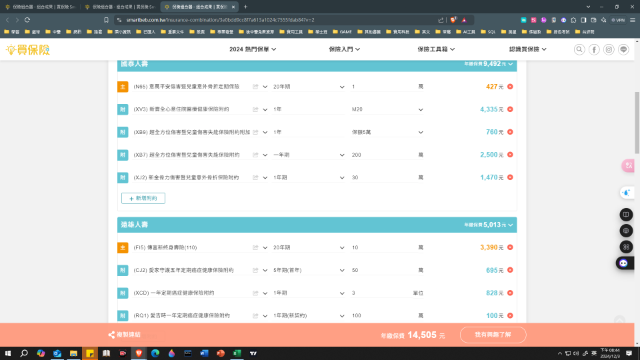This screenshot has height=360, width=640.
Task: Open details icon for CJ2 rider
Action: pyautogui.click(x=256, y=270)
